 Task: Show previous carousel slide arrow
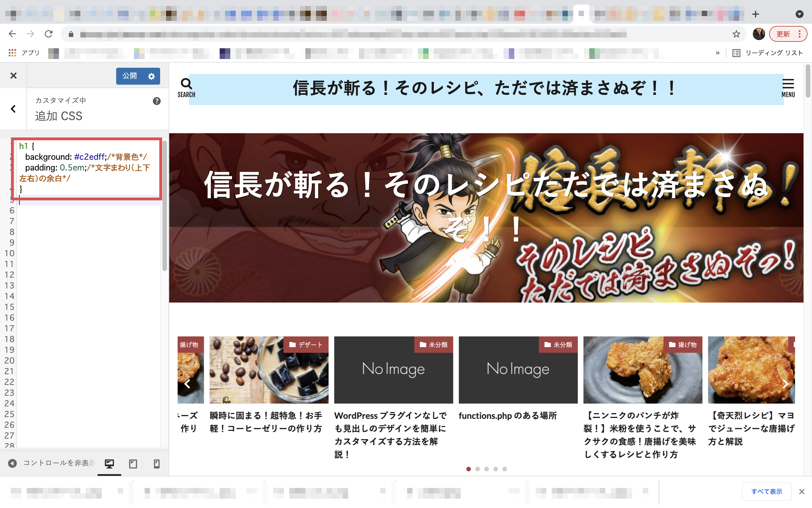(187, 384)
